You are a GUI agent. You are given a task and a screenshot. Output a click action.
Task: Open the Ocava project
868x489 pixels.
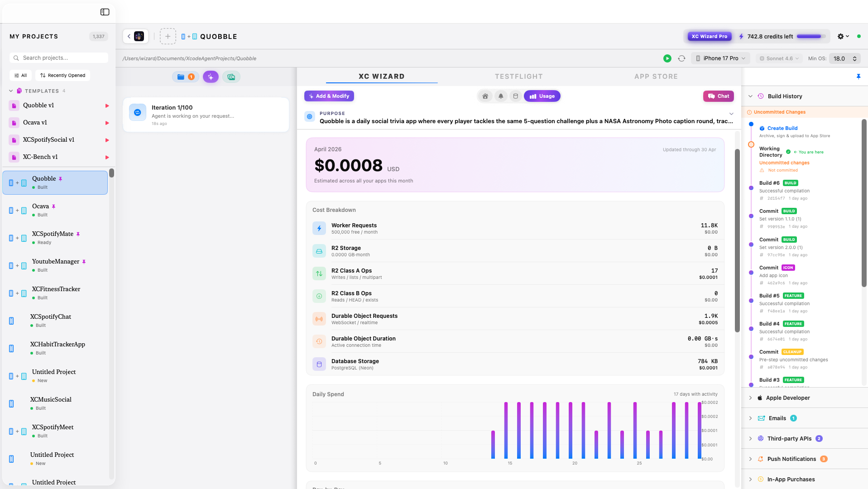[x=55, y=210]
